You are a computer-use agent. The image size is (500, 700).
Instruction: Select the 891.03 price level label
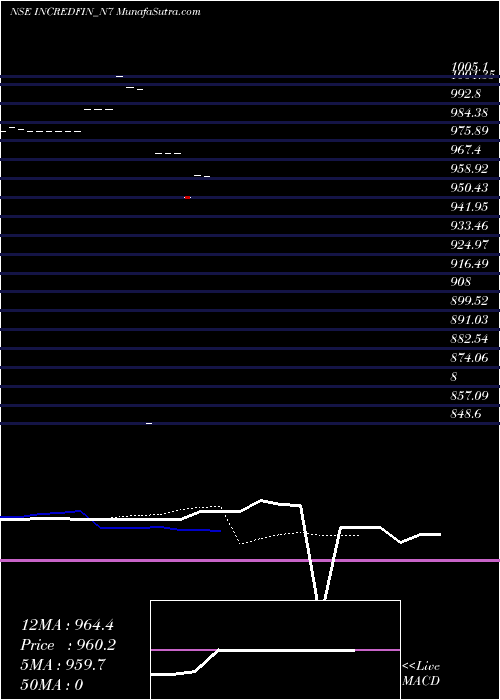(469, 320)
